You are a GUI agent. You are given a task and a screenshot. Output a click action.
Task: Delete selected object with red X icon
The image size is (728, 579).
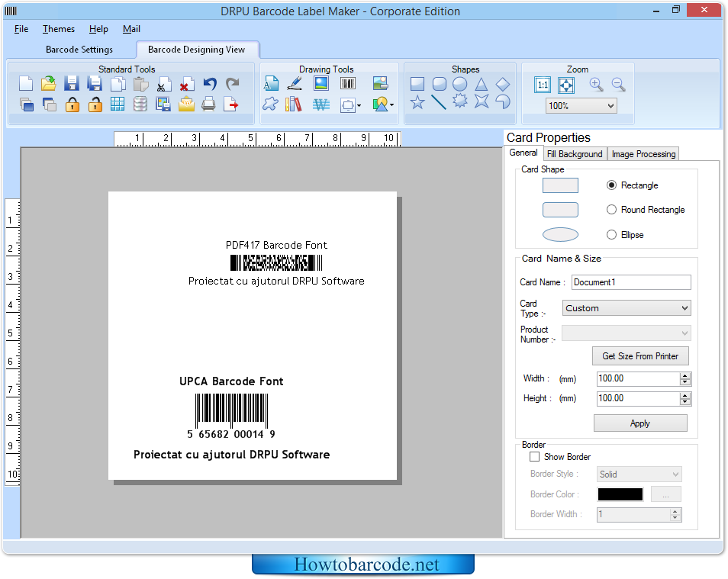(187, 84)
